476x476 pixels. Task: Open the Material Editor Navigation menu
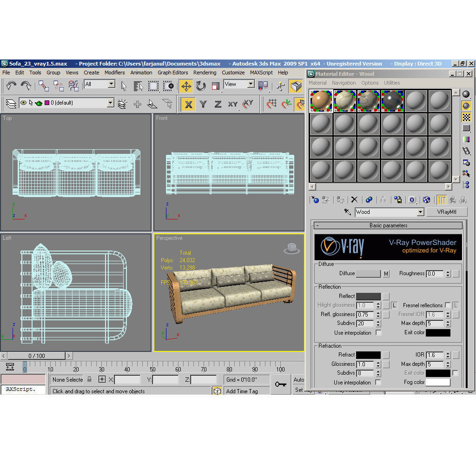point(344,83)
